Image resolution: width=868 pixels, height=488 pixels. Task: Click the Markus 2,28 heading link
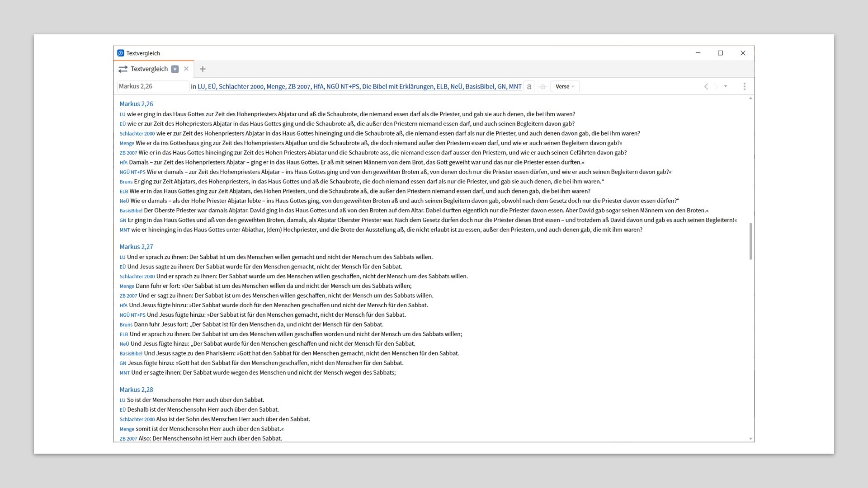[136, 389]
